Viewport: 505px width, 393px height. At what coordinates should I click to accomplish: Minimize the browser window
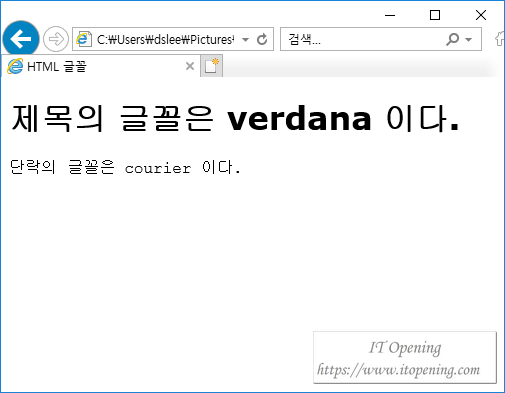(390, 15)
